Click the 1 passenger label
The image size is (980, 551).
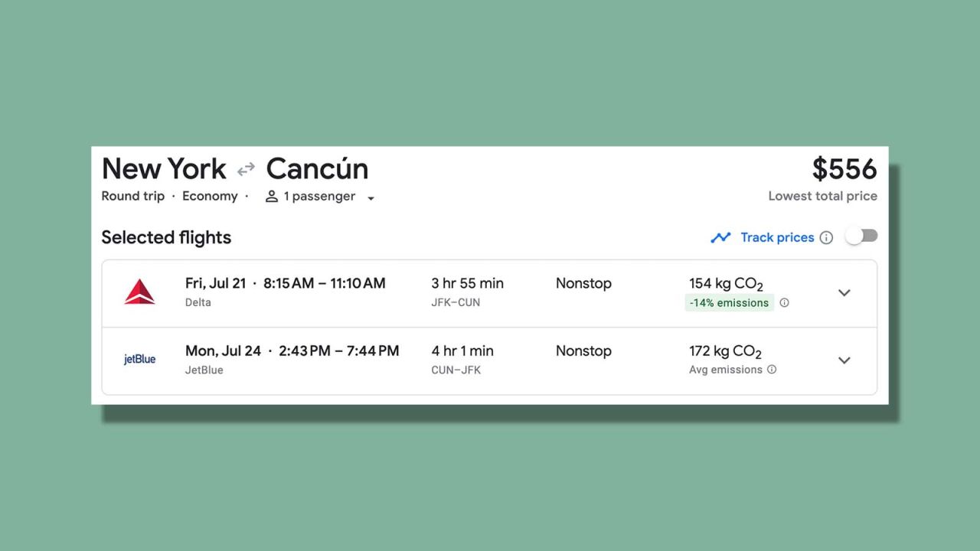coord(319,196)
